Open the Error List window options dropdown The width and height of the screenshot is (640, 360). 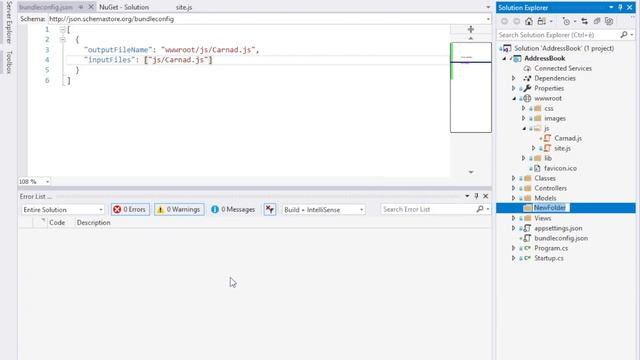467,196
